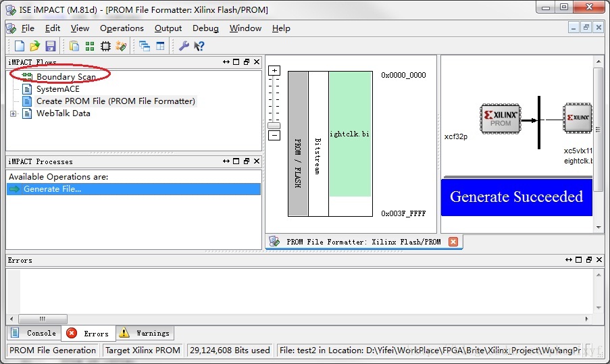Click the PROM zoom slider handle

[274, 126]
